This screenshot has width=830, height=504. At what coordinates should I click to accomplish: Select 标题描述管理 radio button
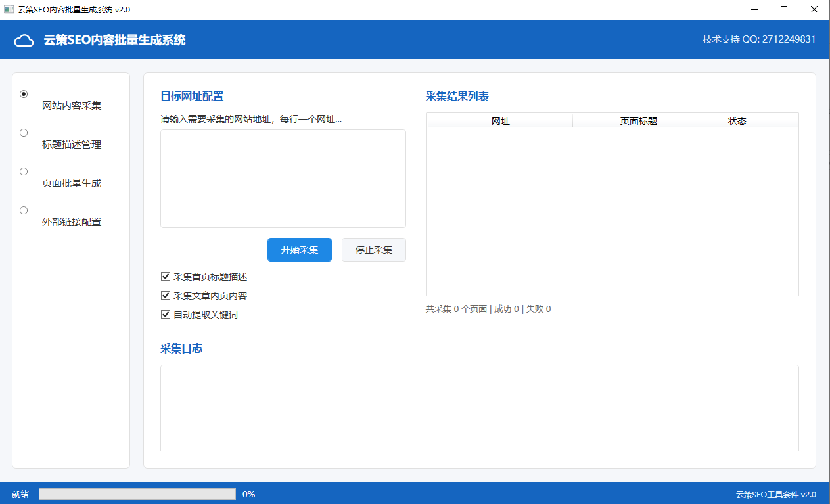24,133
